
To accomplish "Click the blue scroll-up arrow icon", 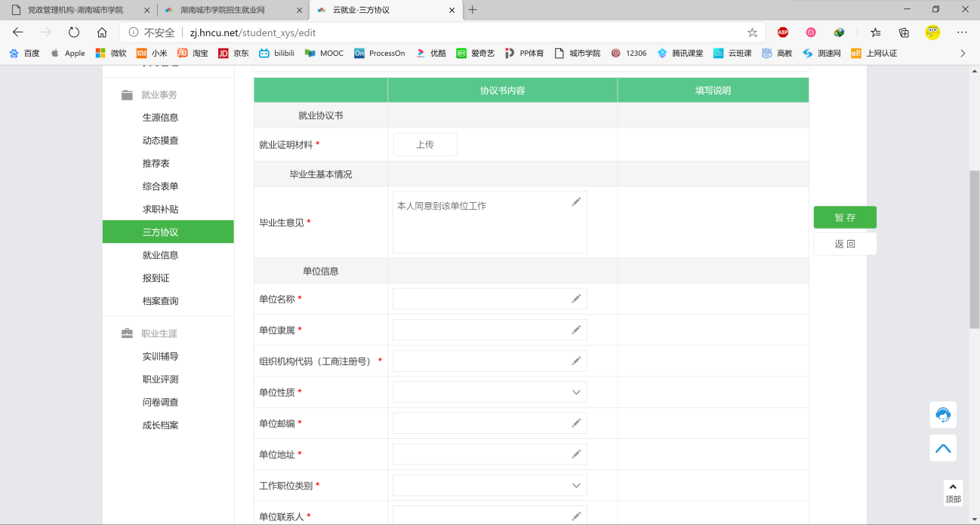I will [x=942, y=448].
